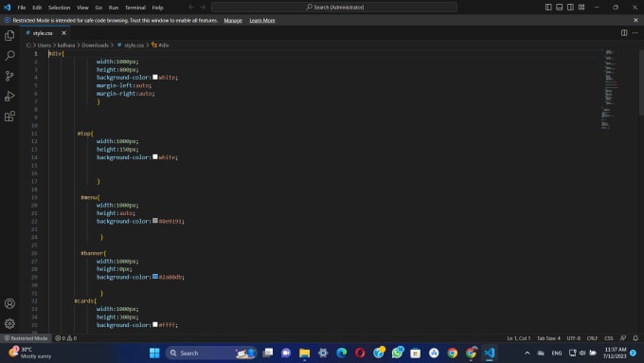
Task: Open the Search view in activity bar
Action: (9, 56)
